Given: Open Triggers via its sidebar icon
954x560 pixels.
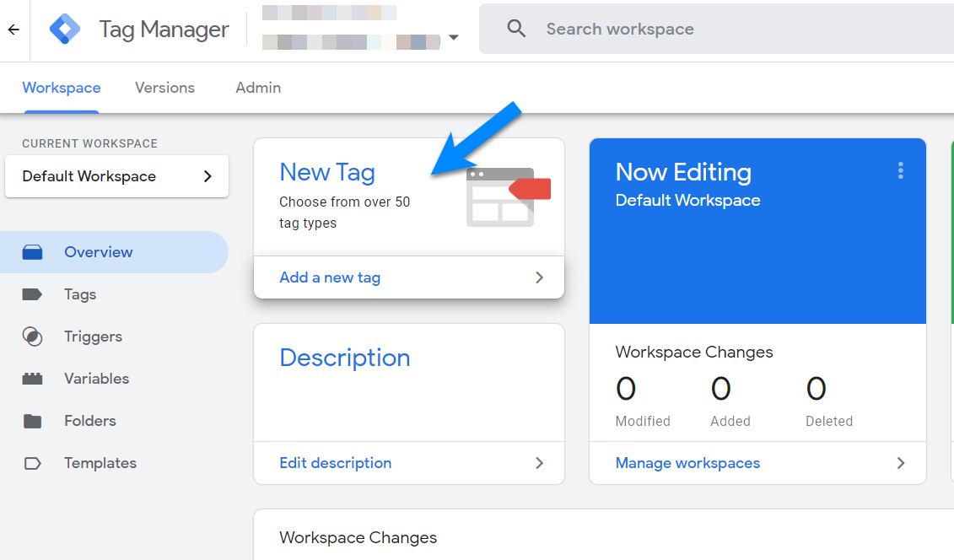Looking at the screenshot, I should click(x=32, y=337).
